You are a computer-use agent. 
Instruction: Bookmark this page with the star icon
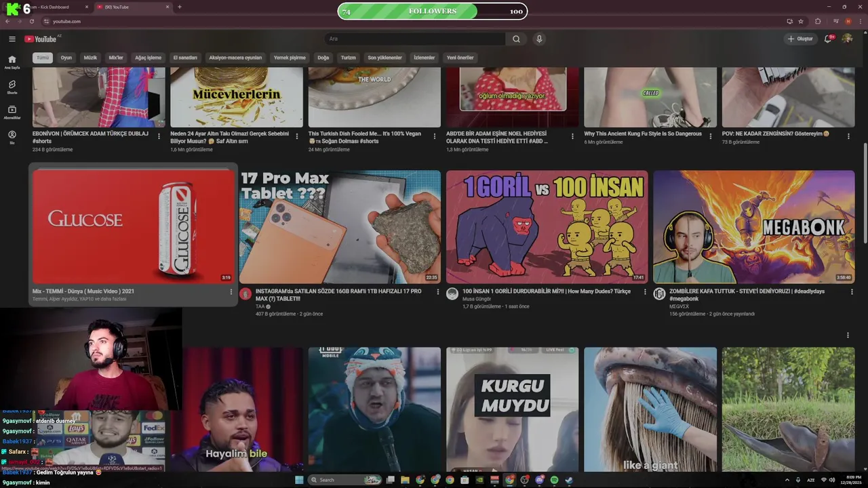801,21
